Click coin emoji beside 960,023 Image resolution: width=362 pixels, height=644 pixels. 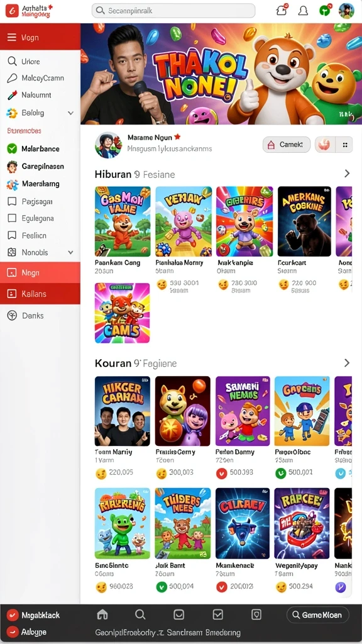[x=101, y=587]
